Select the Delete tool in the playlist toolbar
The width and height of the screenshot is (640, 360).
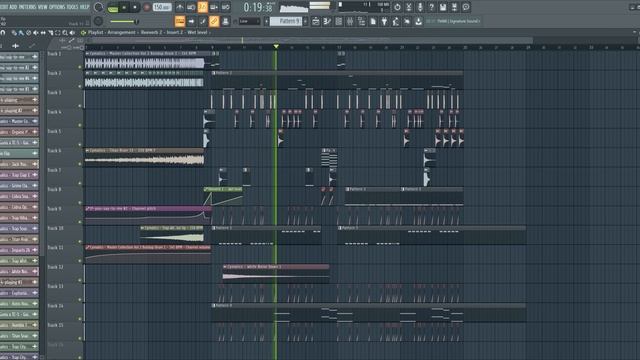click(x=28, y=33)
